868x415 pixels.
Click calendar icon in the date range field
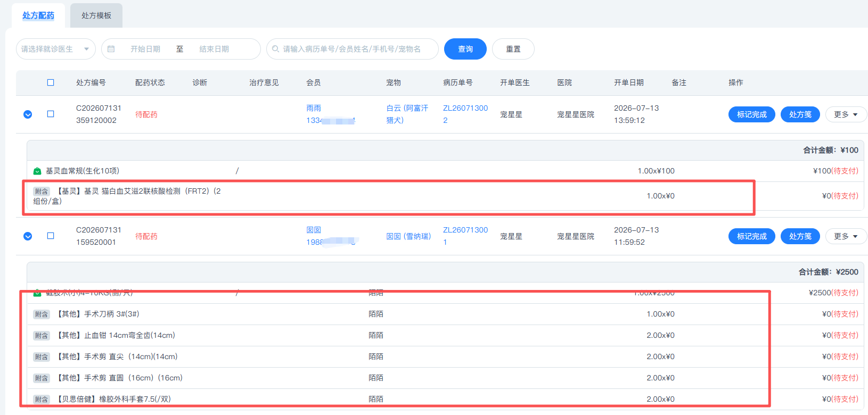click(111, 49)
